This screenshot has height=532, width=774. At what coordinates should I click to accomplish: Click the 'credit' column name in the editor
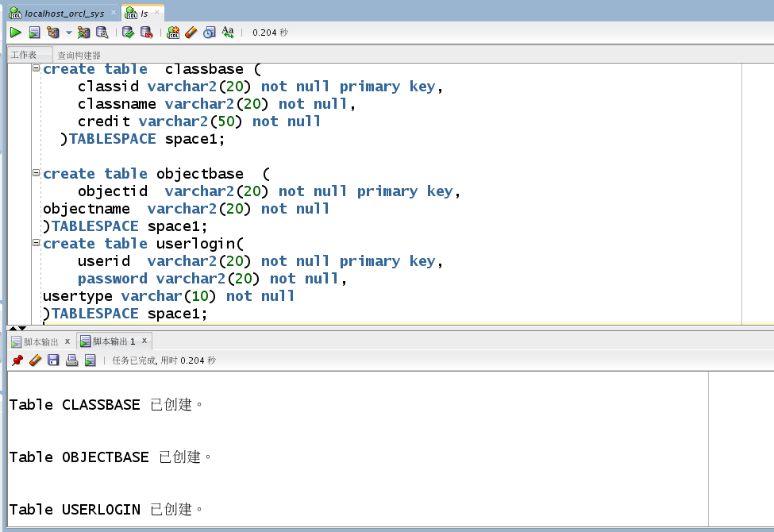(104, 121)
